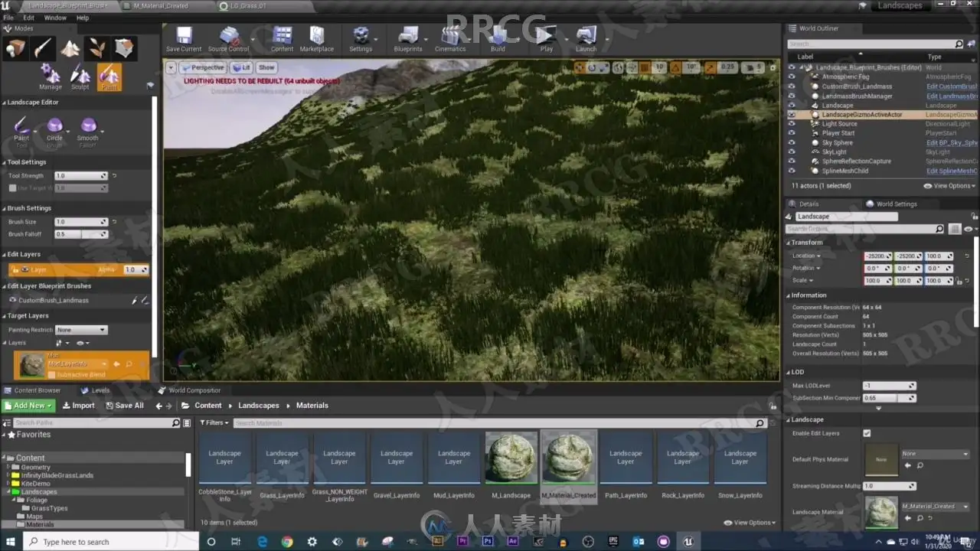Open the Perspective viewport dropdown
Image resolution: width=980 pixels, height=551 pixels.
pos(202,67)
